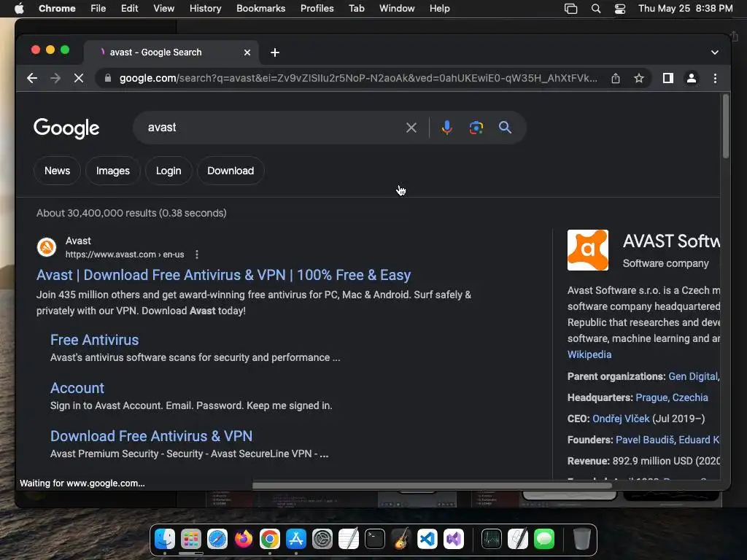Click the magnifier search button
Screen dimensions: 747x560
[505, 128]
